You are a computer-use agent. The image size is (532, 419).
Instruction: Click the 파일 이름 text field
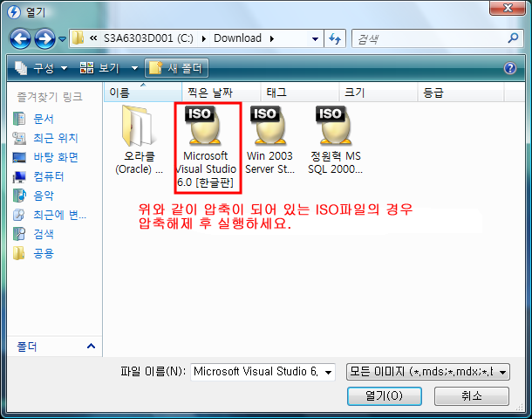[x=256, y=372]
